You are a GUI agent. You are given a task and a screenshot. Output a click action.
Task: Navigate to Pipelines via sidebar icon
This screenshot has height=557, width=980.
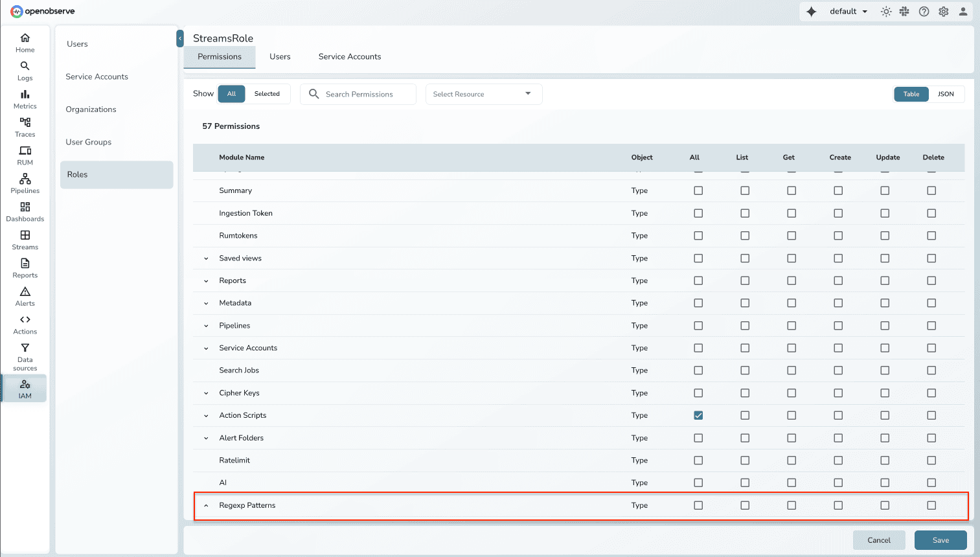click(25, 183)
